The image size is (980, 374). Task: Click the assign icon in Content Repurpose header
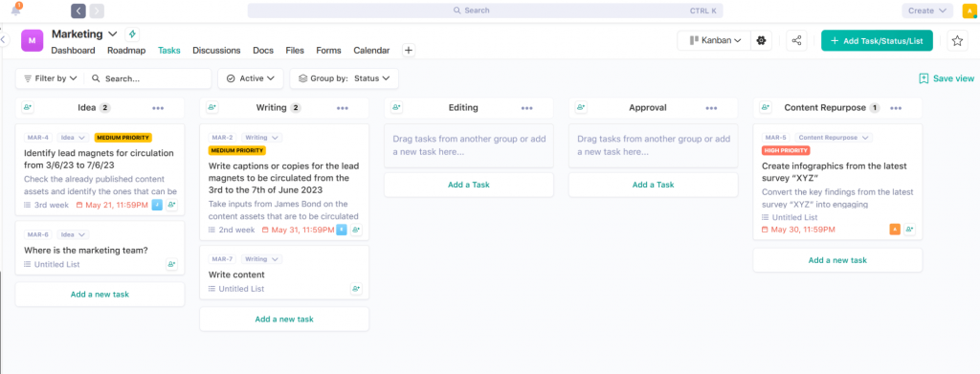point(765,107)
